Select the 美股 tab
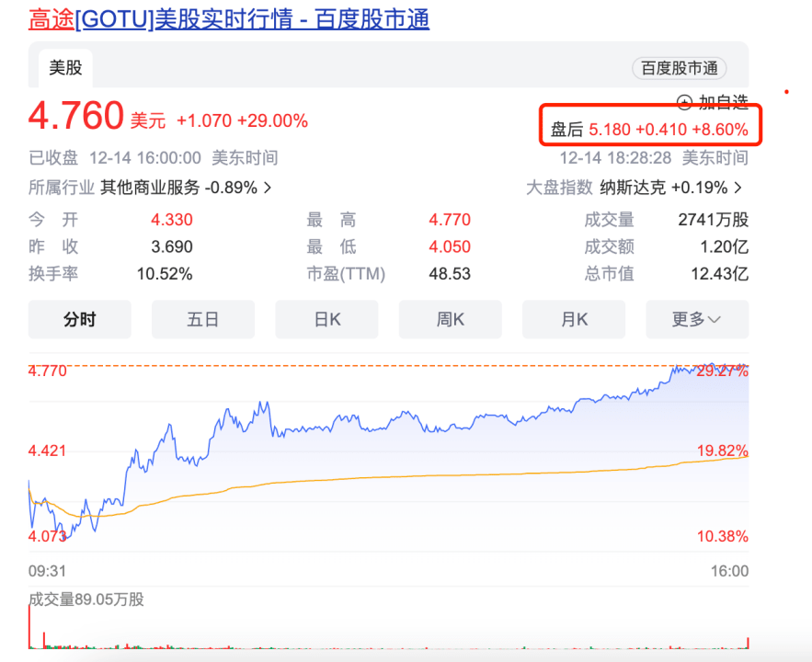Viewport: 812px width, 662px height. (x=66, y=68)
